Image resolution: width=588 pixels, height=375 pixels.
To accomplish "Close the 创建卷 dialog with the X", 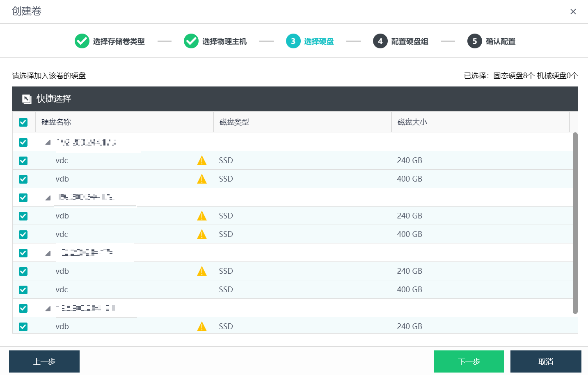I will [x=573, y=11].
